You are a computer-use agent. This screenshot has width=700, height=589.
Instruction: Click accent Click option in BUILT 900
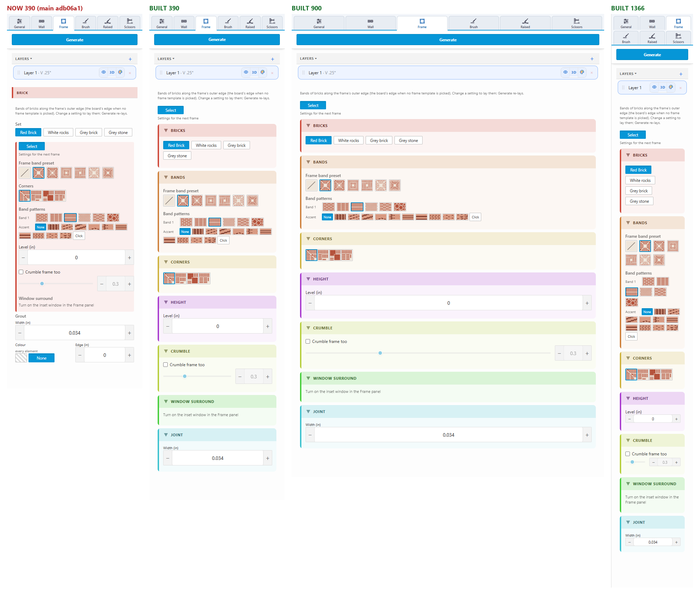475,217
